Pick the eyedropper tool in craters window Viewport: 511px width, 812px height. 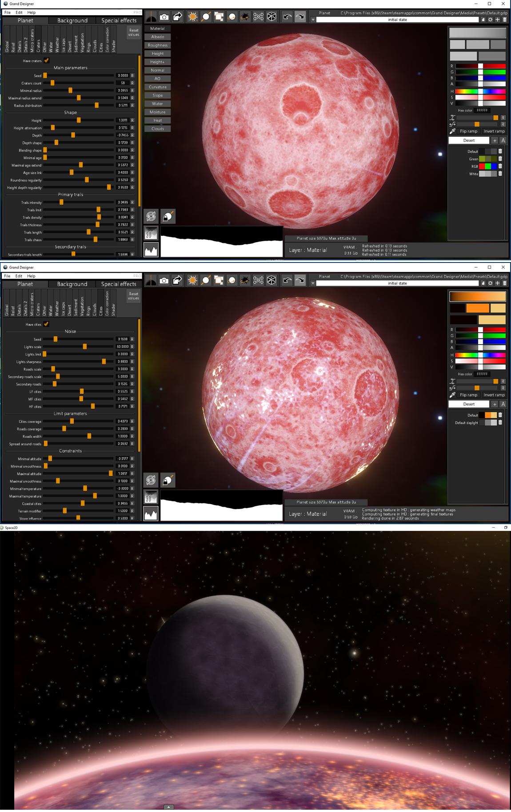pos(452,131)
